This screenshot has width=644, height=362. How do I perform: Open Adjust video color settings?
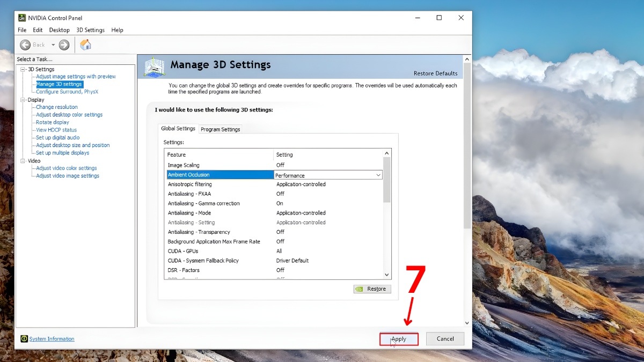[x=67, y=168]
